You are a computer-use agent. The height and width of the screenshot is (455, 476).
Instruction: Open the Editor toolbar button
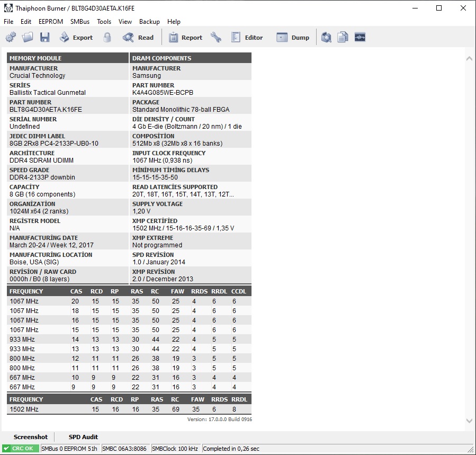pyautogui.click(x=247, y=38)
